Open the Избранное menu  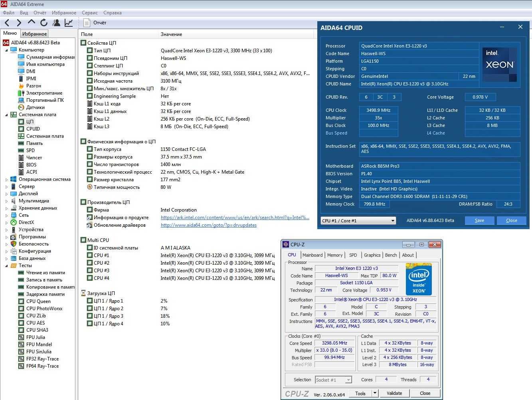click(64, 13)
